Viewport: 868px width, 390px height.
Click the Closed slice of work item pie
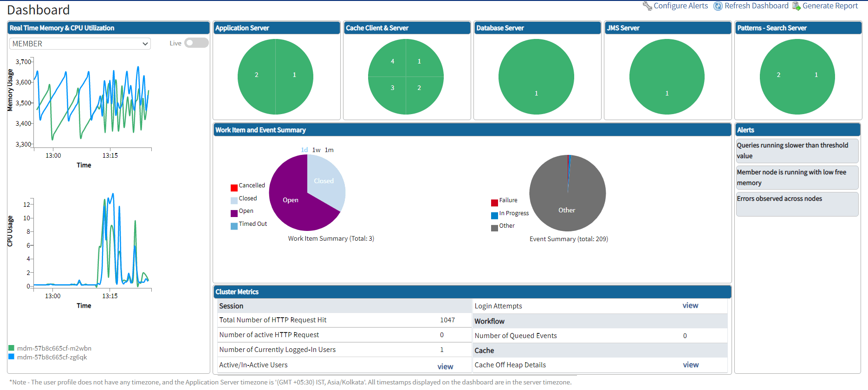(325, 180)
